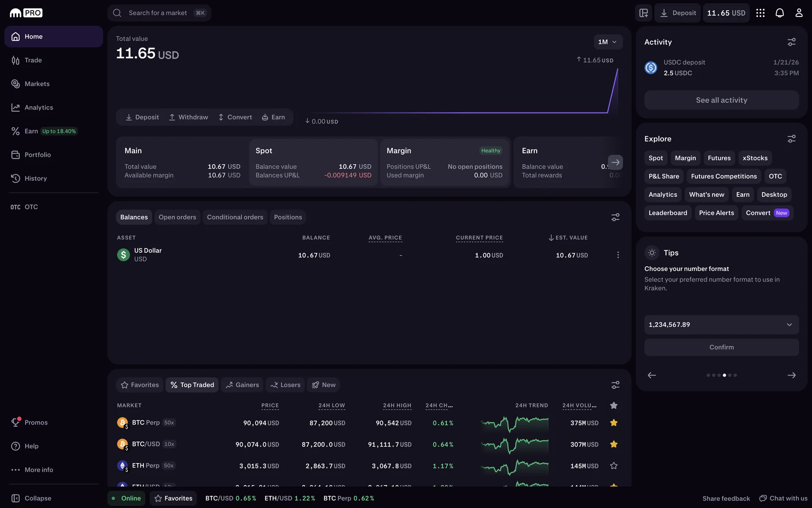Click the fourth tips carousel dot

pyautogui.click(x=724, y=375)
